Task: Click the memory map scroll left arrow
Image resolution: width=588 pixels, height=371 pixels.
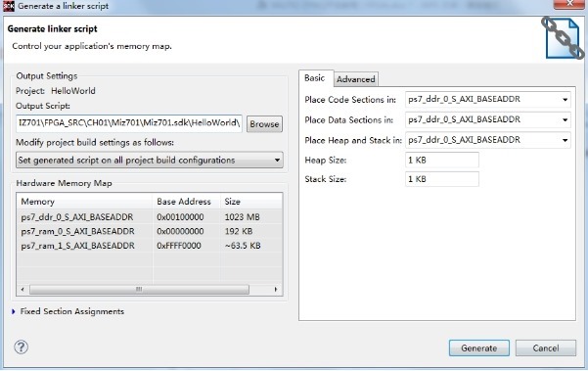Action: (x=23, y=289)
